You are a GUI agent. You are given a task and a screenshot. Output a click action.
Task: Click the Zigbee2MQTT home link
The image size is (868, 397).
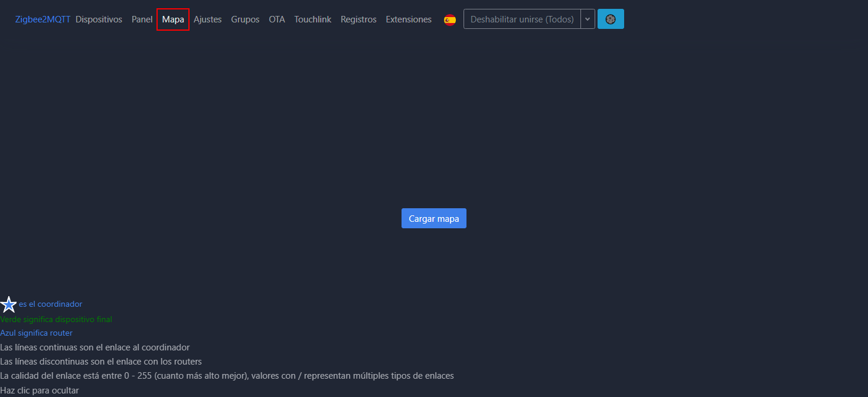click(x=43, y=19)
